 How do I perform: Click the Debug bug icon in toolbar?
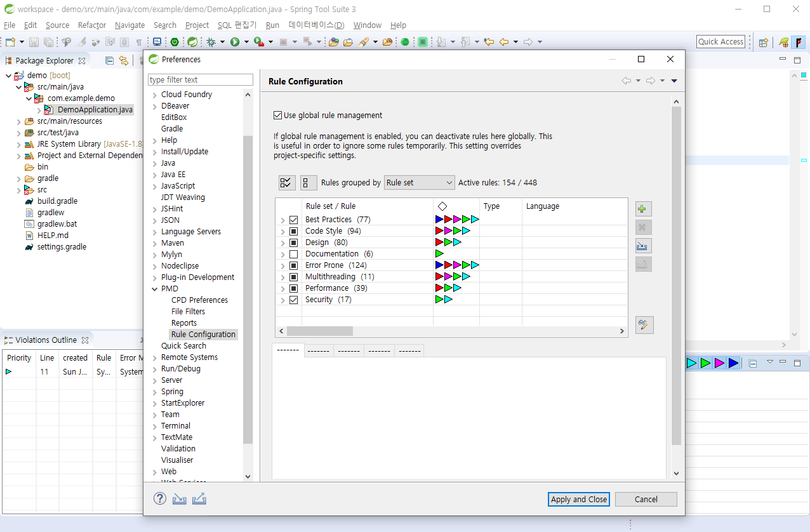[x=211, y=42]
